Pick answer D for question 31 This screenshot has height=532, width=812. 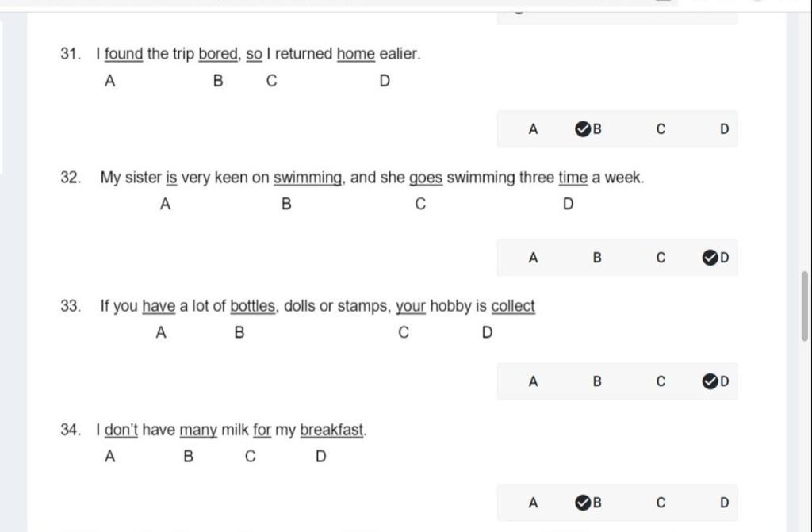click(725, 129)
